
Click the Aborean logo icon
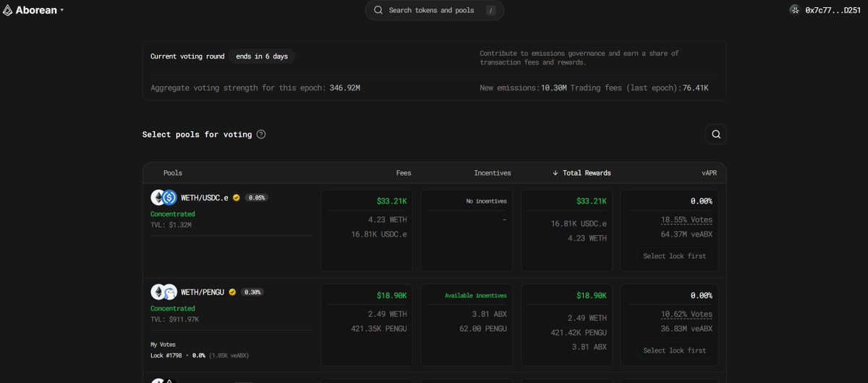tap(9, 10)
